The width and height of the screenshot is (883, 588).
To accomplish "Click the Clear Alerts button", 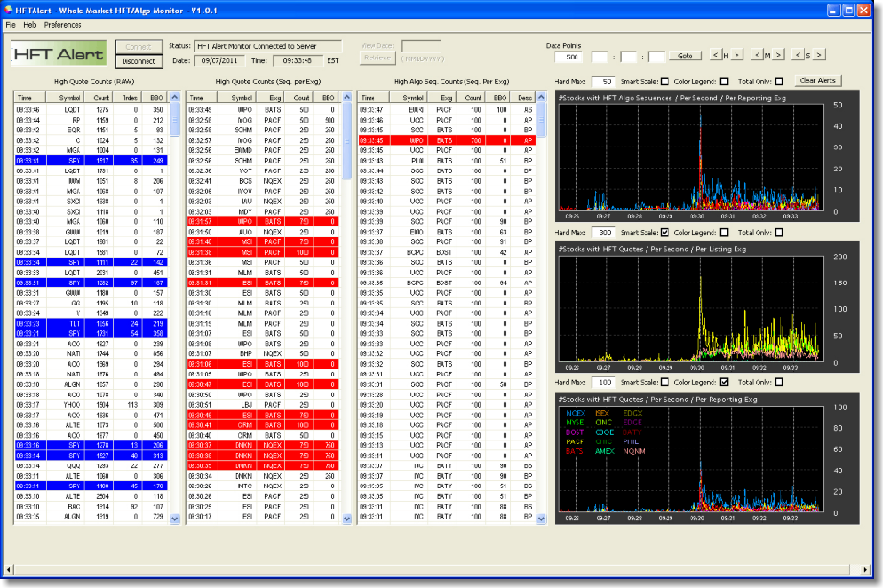I will point(818,81).
